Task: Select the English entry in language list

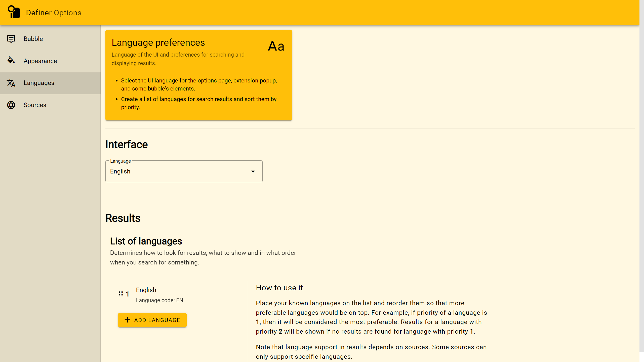Action: 146,290
